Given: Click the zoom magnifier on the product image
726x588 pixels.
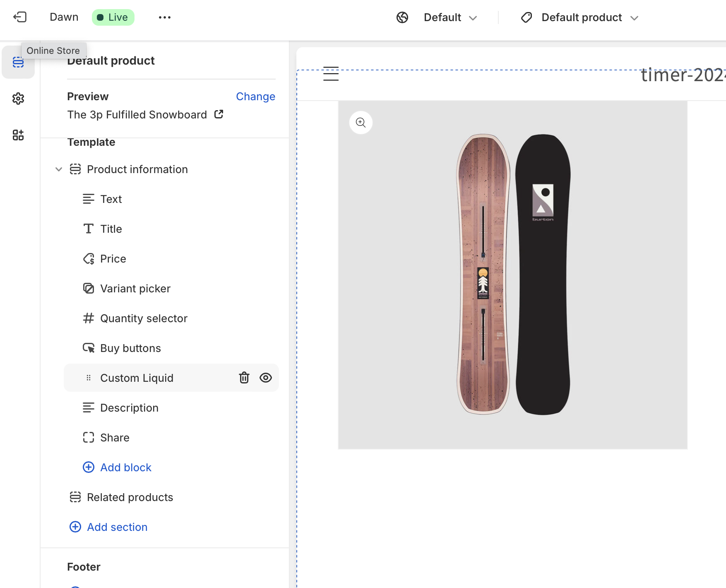Looking at the screenshot, I should point(361,123).
